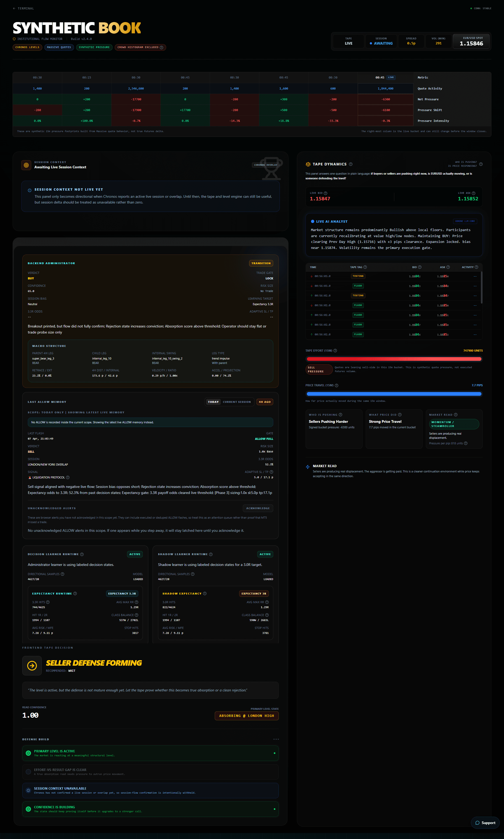Click the back arrow beside Terminal
Image resolution: width=504 pixels, height=839 pixels.
pos(14,8)
